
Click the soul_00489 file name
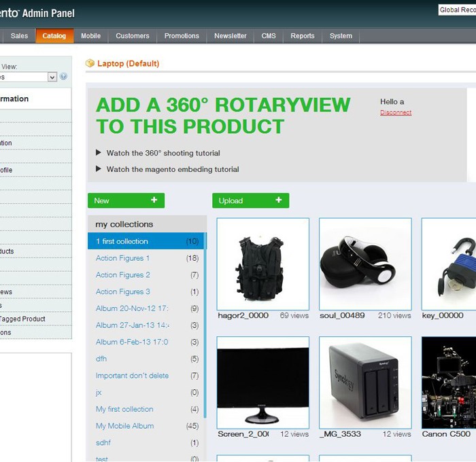point(342,315)
